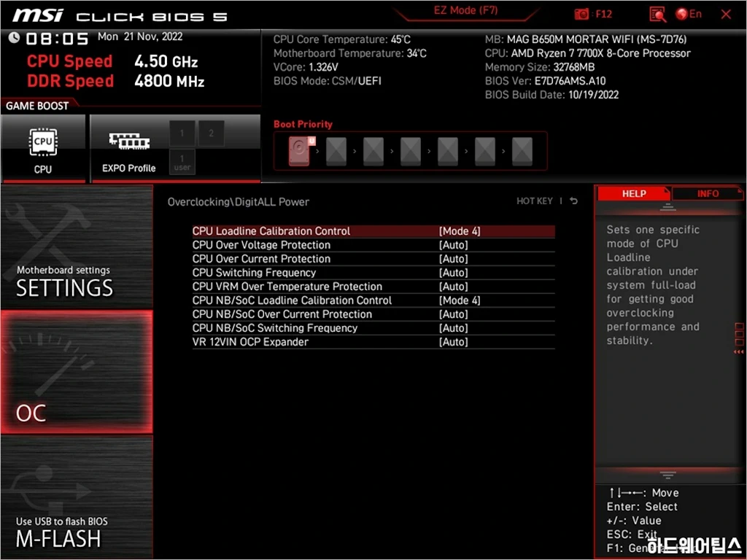This screenshot has height=560, width=747.
Task: Open CPU Over Current Protection [Auto] value
Action: [x=454, y=259]
